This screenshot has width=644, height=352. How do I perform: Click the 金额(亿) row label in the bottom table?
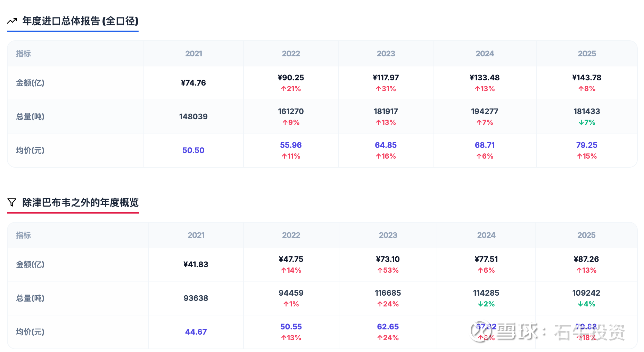pos(30,264)
